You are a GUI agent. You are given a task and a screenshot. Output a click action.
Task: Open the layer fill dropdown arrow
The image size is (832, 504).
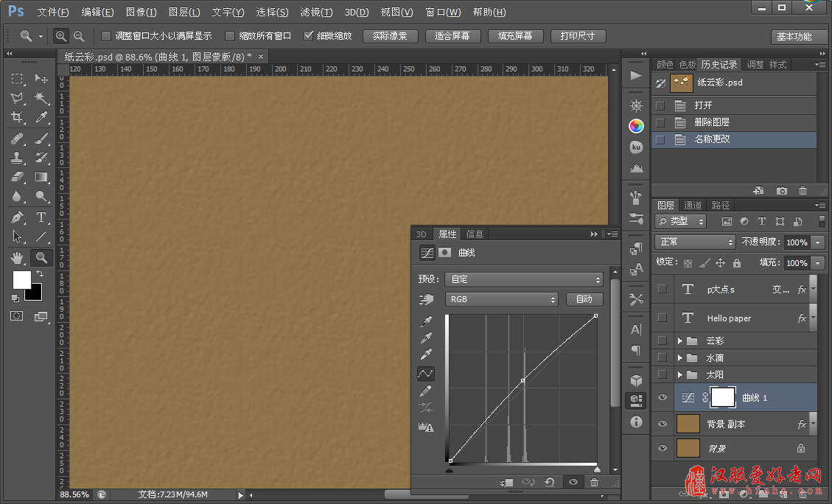(x=818, y=262)
